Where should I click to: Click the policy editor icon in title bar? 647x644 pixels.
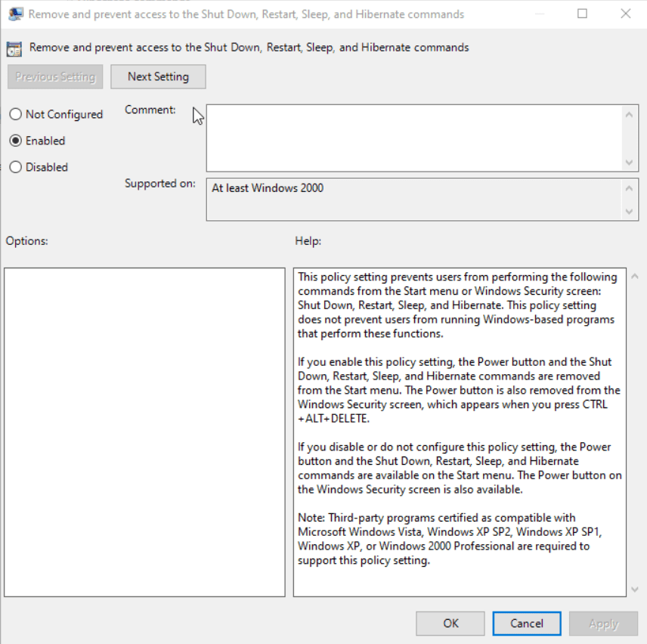15,14
